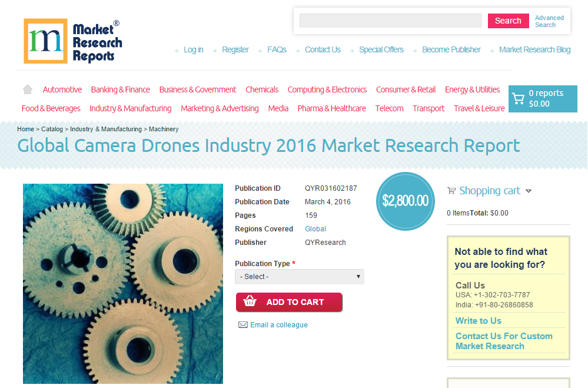Click the ADD TO CART button
The image size is (588, 388).
coord(289,302)
